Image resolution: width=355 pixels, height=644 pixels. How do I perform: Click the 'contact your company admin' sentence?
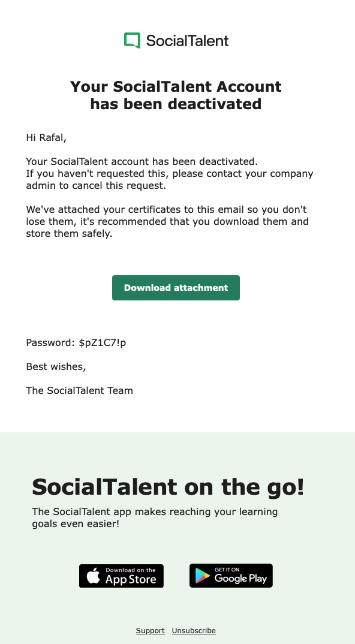[x=170, y=179]
